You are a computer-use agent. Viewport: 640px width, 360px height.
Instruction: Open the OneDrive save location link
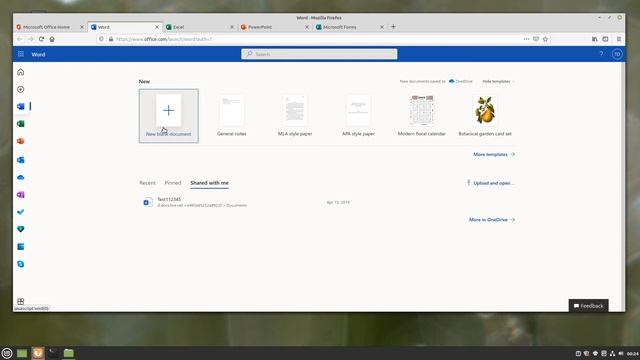(x=461, y=82)
